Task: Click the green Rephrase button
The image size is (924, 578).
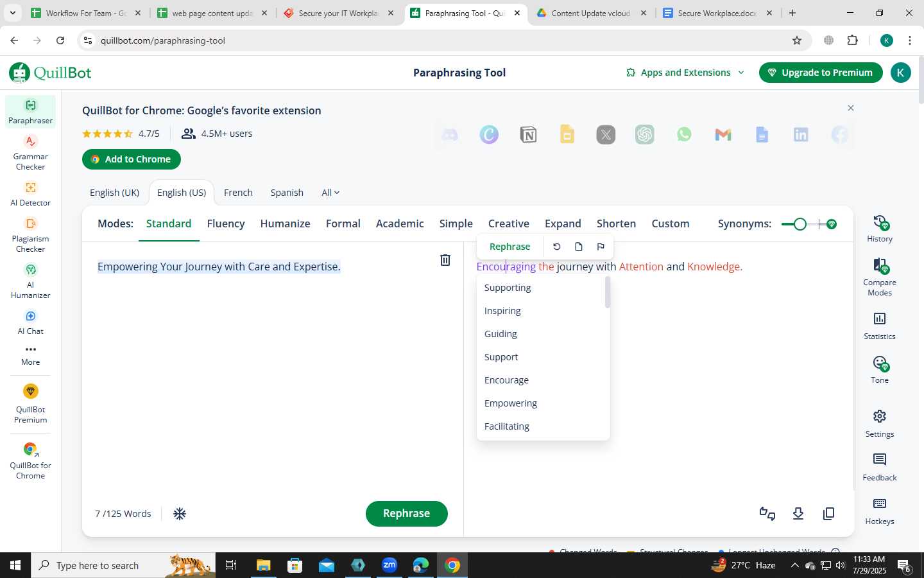Action: click(x=406, y=513)
